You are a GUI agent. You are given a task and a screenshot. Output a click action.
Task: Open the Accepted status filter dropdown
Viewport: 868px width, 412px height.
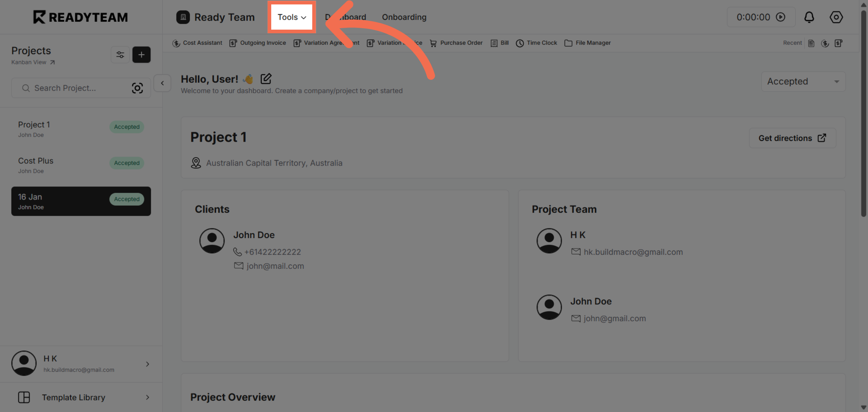pos(803,81)
